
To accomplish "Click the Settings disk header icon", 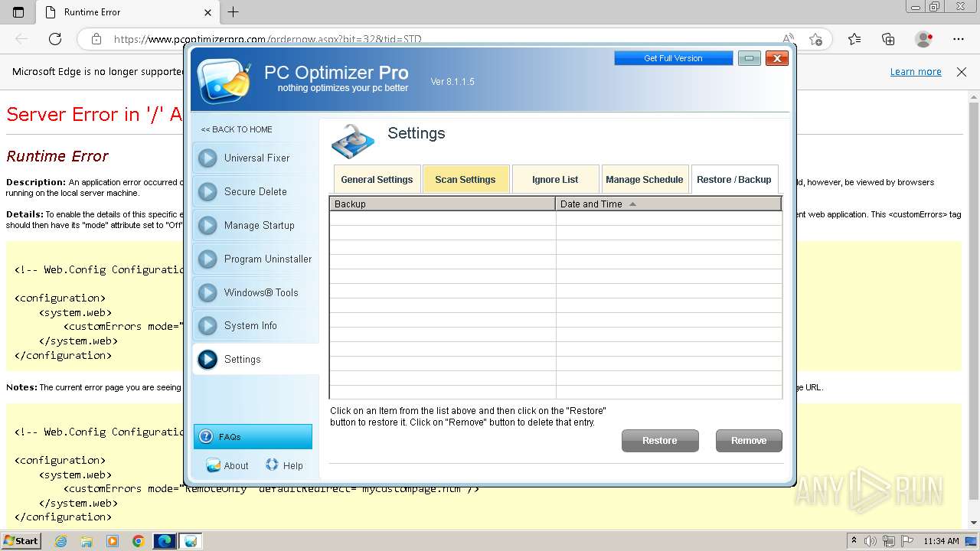I will click(353, 142).
